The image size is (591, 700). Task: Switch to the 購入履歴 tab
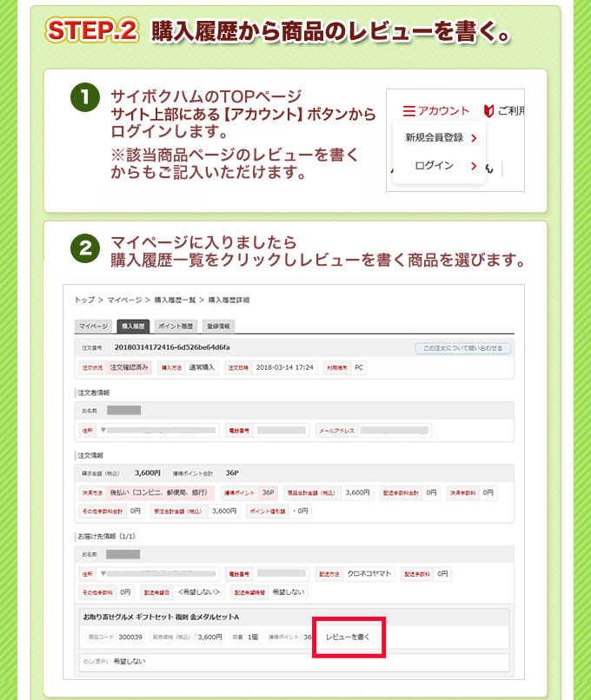tap(133, 327)
